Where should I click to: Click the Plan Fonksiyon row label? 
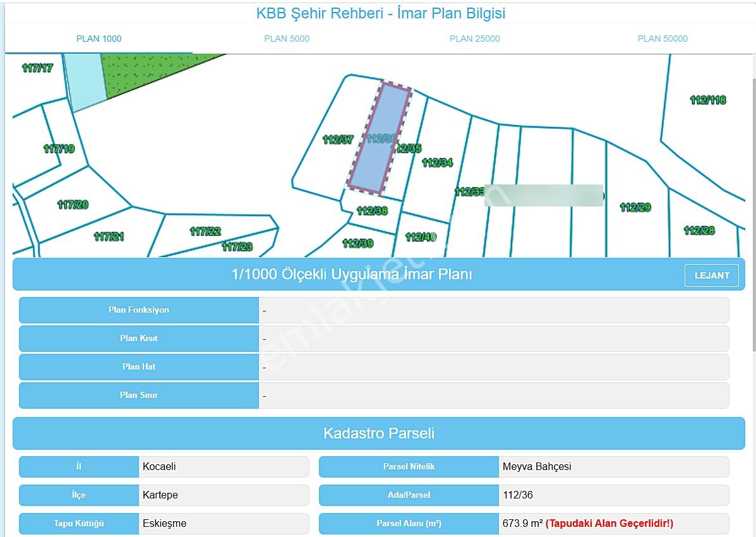pyautogui.click(x=139, y=310)
